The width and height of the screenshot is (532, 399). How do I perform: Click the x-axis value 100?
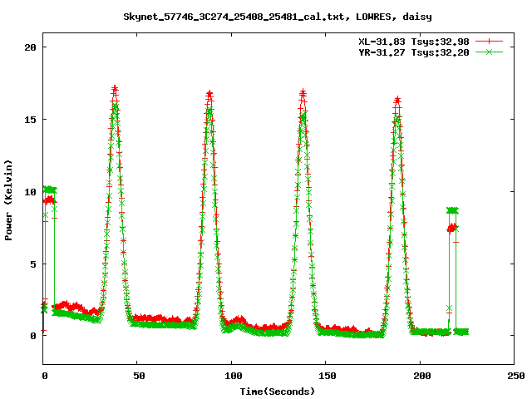pos(233,376)
